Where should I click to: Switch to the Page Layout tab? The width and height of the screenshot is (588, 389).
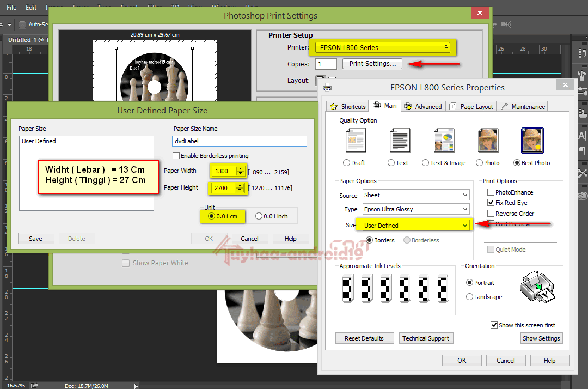click(x=471, y=107)
